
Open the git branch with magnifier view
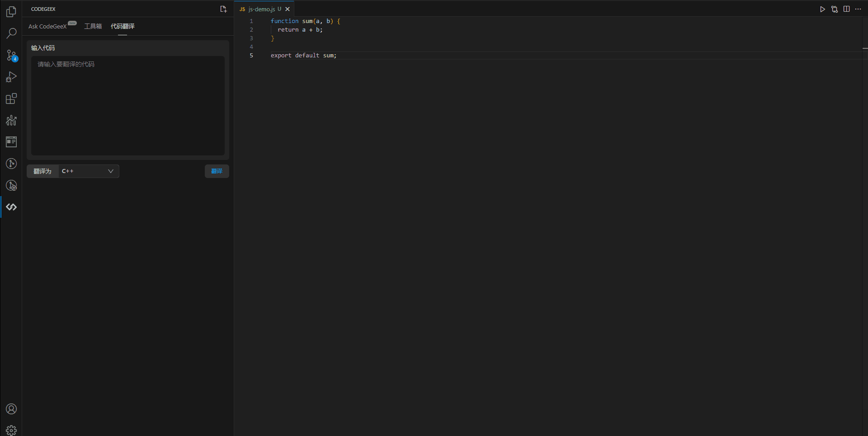pos(11,185)
